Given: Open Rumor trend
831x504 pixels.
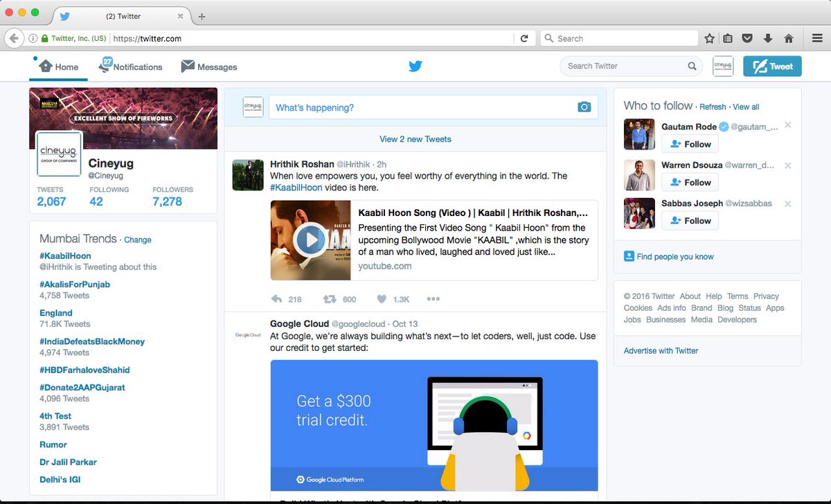Looking at the screenshot, I should [x=53, y=444].
